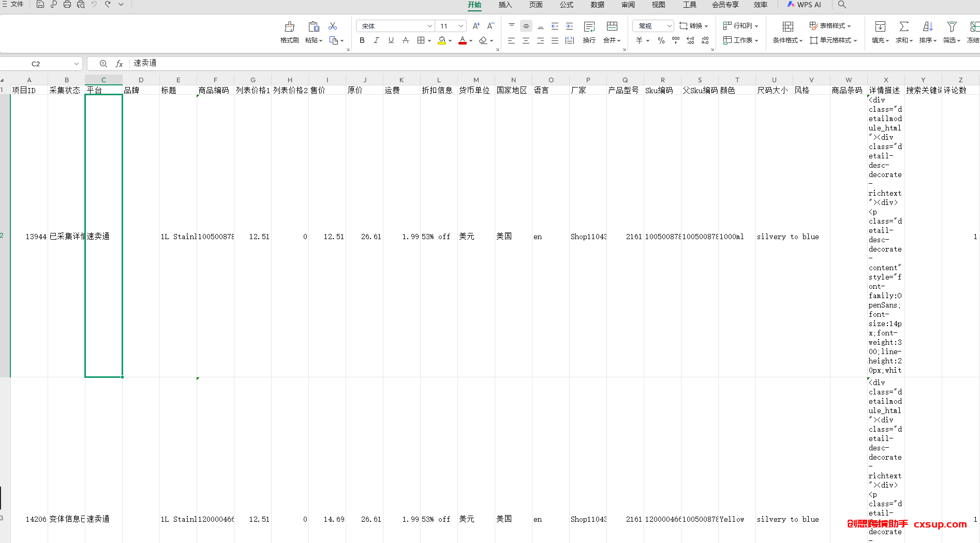
Task: Select cell with text 已采集详情
Action: tap(66, 236)
